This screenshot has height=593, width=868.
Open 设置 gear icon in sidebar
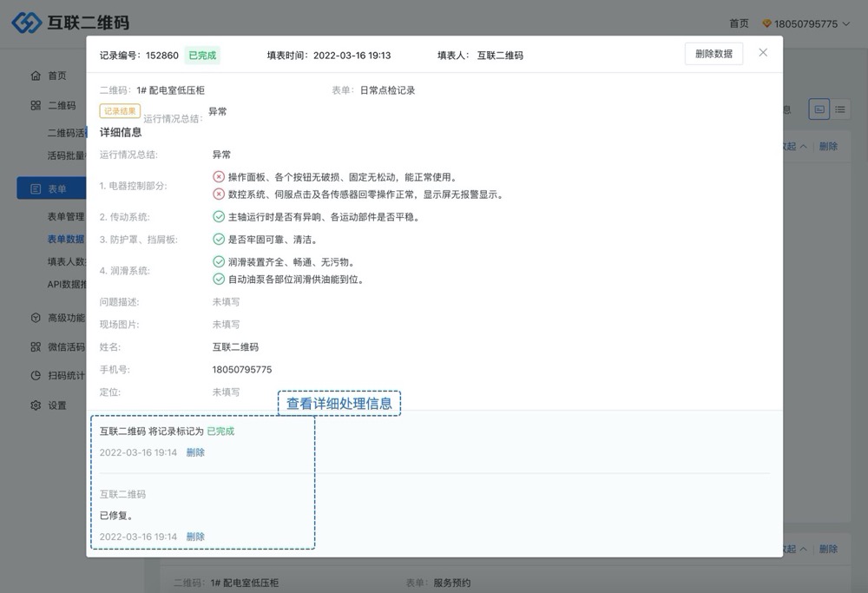36,405
